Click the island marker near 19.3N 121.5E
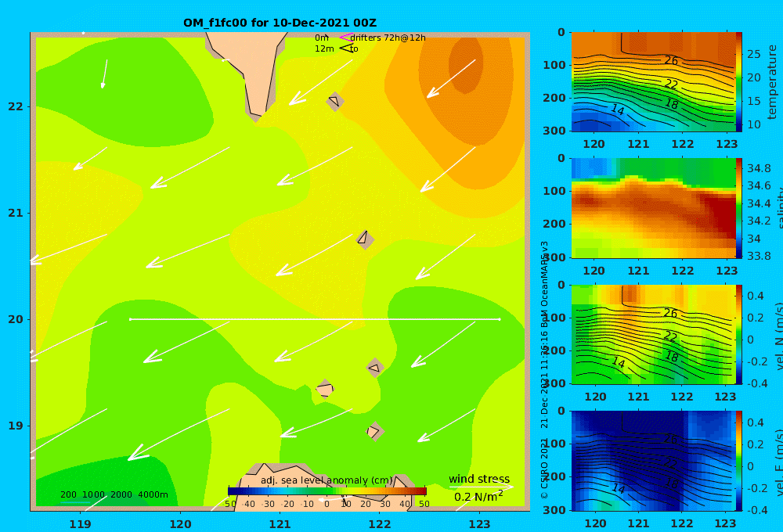The width and height of the screenshot is (783, 532). click(x=325, y=389)
